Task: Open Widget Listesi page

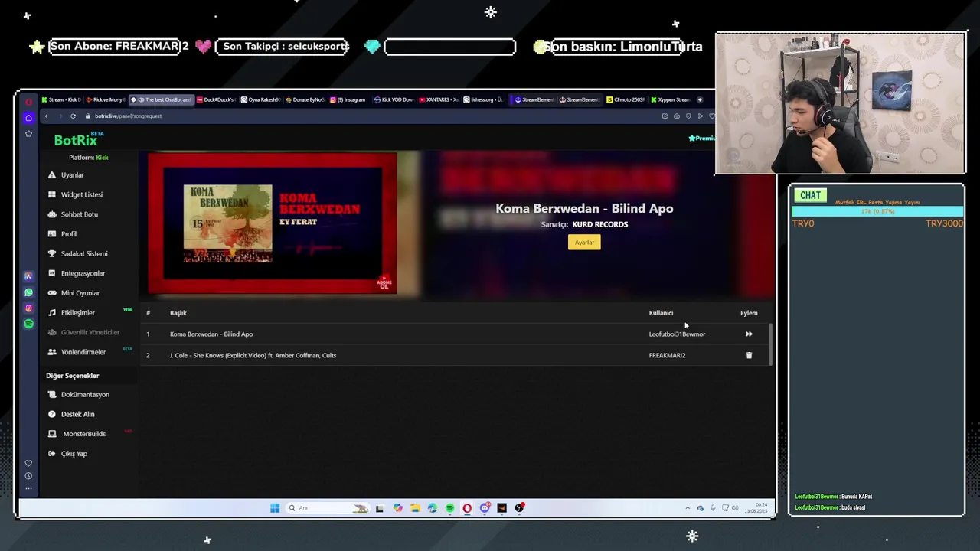Action: tap(81, 194)
